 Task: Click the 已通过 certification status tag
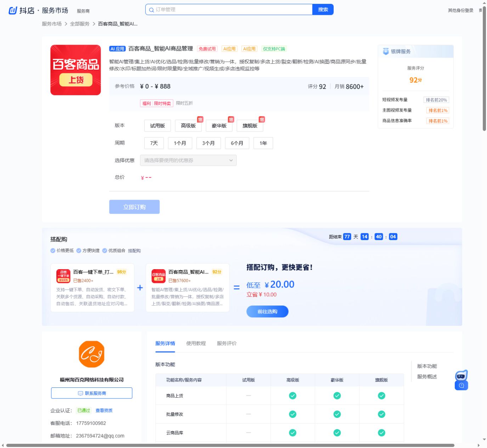tap(84, 410)
